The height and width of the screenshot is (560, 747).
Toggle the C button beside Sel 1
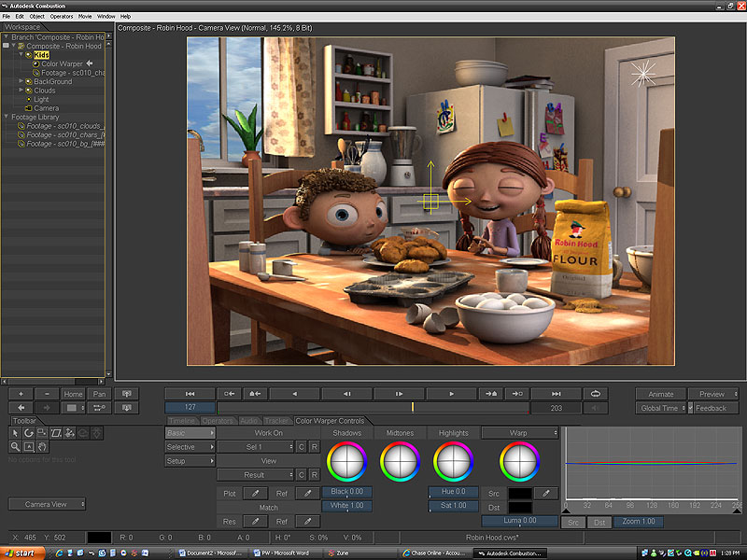(301, 447)
